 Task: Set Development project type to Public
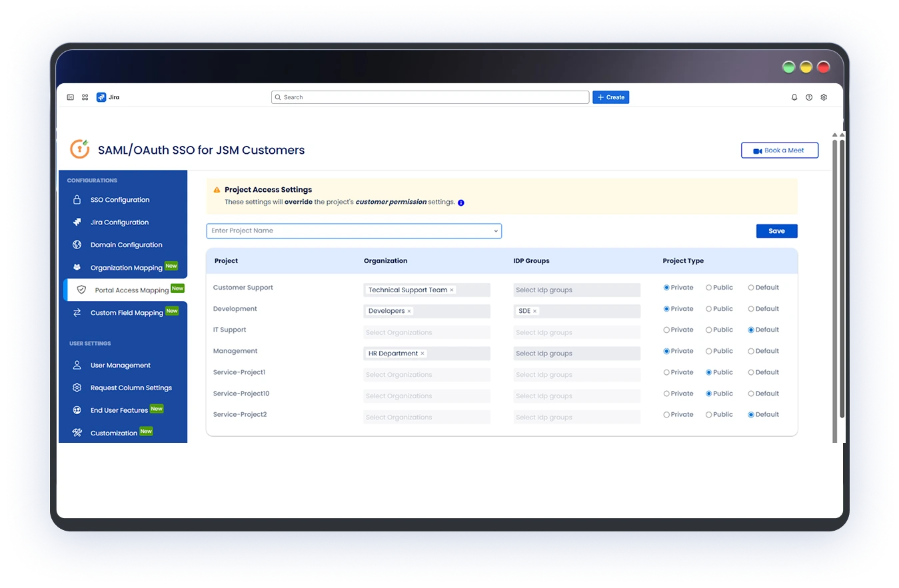click(709, 309)
